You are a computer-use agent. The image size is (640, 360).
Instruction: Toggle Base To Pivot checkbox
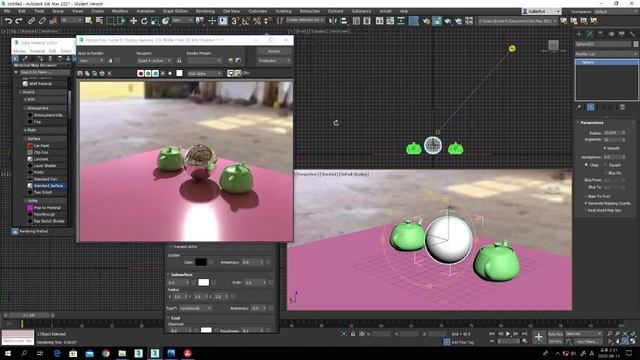pos(586,196)
